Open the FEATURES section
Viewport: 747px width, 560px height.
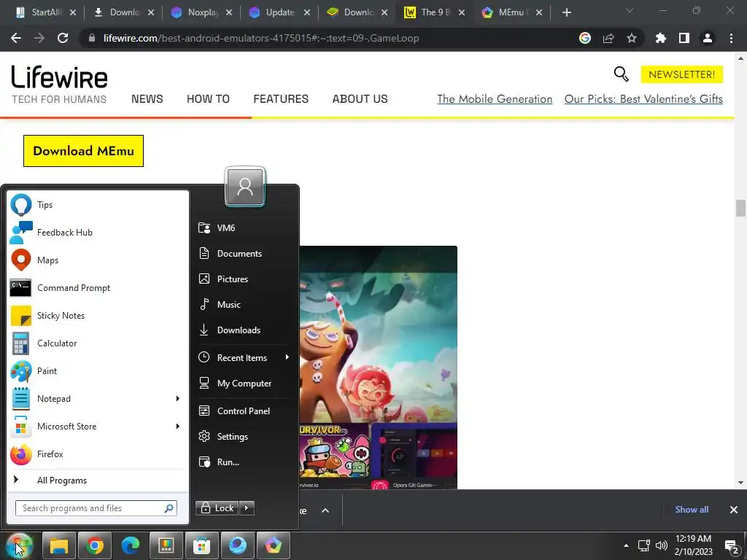click(x=281, y=99)
